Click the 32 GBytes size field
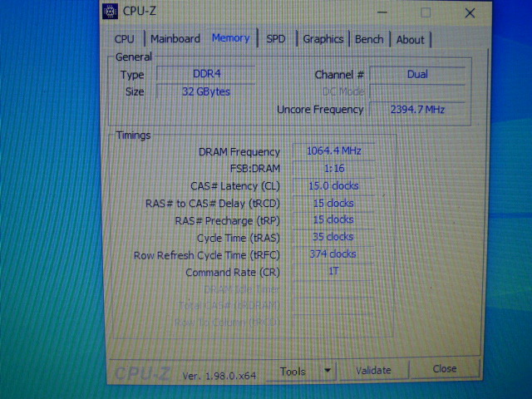 click(205, 91)
